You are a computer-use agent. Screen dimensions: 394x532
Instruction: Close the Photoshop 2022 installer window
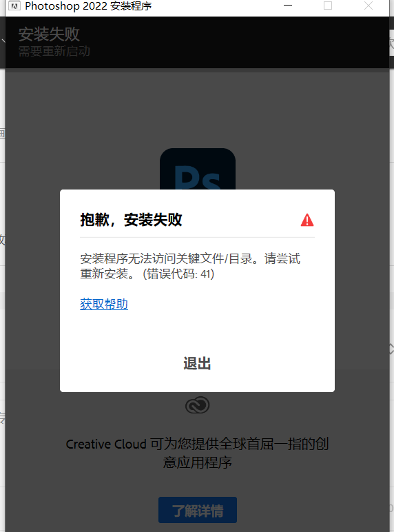(369, 6)
